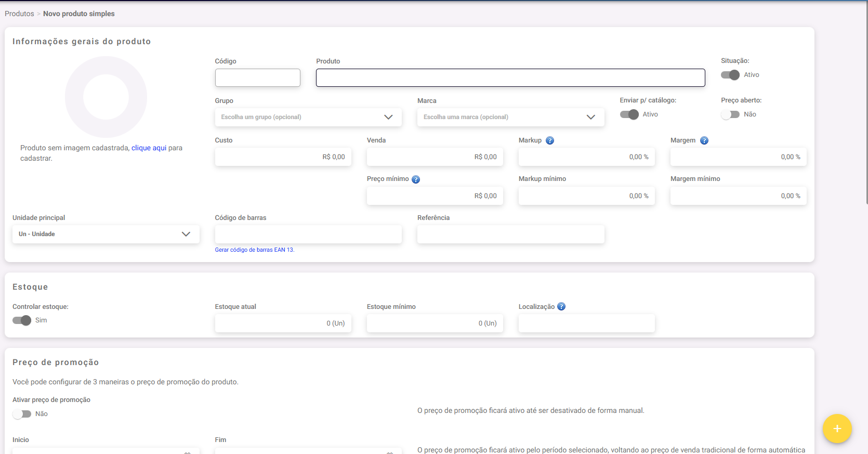This screenshot has height=454, width=868.
Task: Click the product image placeholder circle
Action: point(106,97)
